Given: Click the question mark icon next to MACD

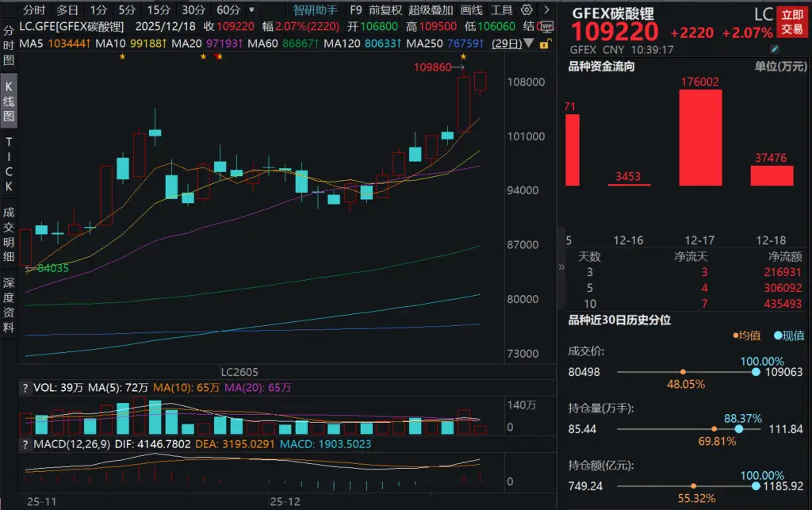Looking at the screenshot, I should tap(25, 445).
